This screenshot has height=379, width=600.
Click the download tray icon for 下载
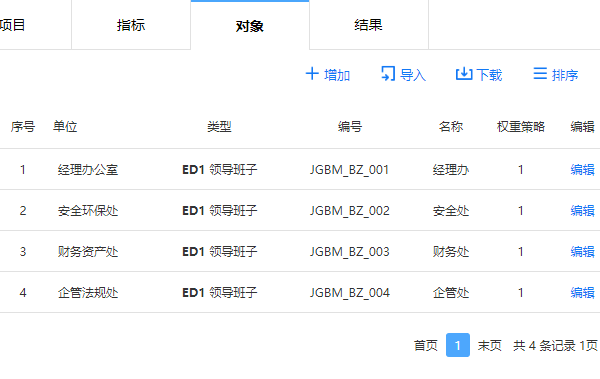coord(464,74)
